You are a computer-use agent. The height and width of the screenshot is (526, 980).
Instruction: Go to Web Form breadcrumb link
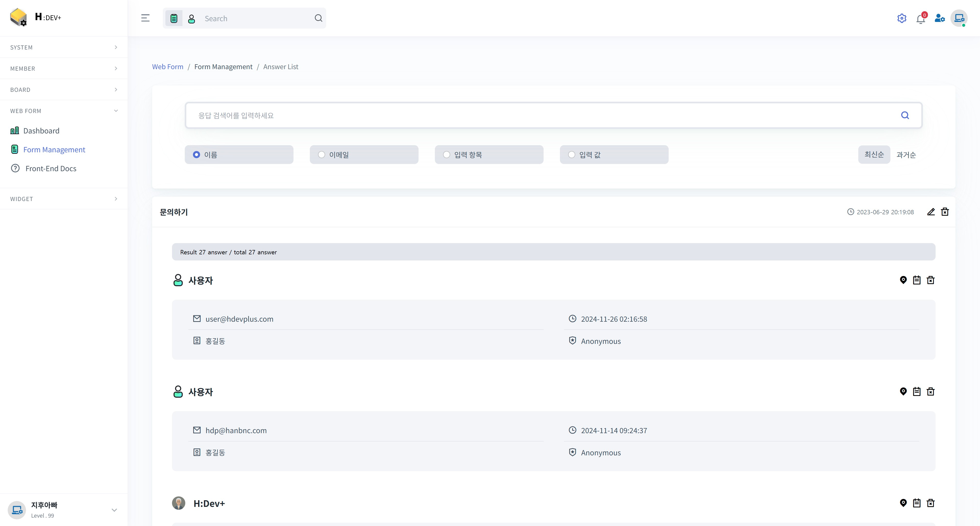click(x=167, y=67)
